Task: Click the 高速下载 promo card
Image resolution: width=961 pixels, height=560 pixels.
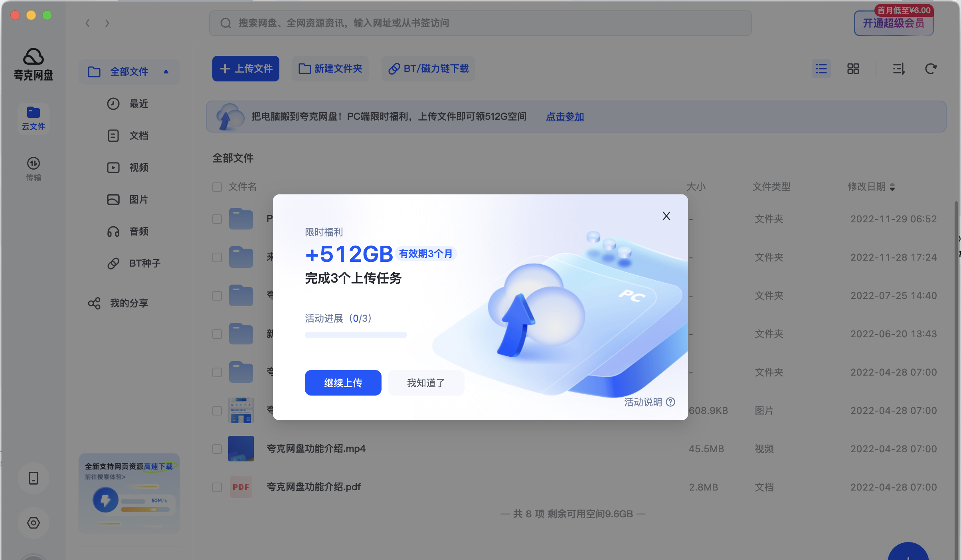Action: click(x=129, y=493)
